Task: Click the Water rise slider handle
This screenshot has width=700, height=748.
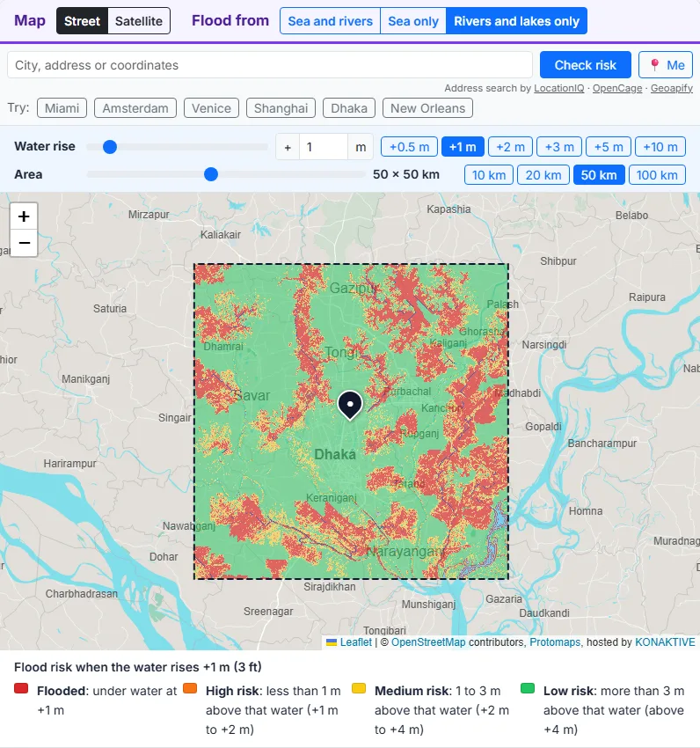Action: [x=110, y=147]
